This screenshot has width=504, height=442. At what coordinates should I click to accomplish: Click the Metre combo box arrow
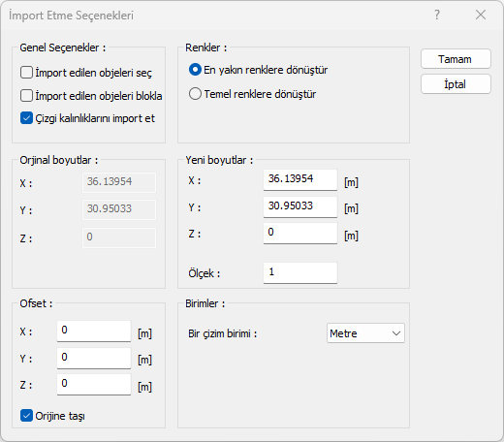(x=396, y=333)
